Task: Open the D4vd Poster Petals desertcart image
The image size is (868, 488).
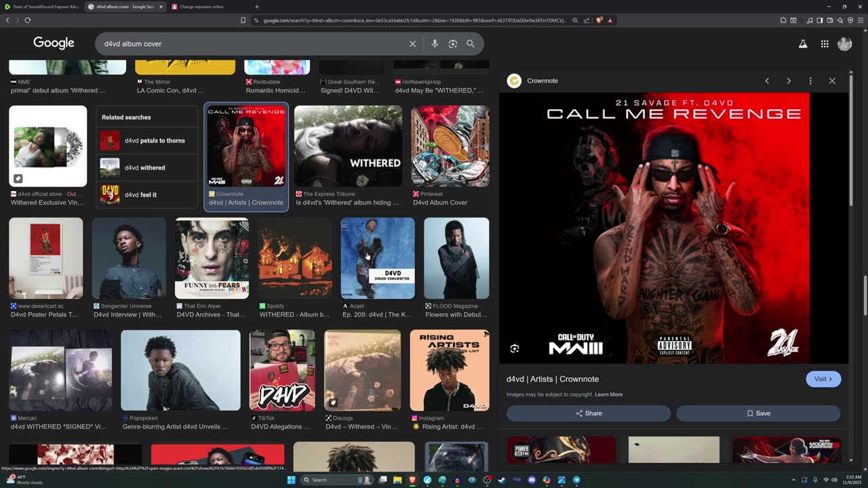Action: (x=46, y=258)
